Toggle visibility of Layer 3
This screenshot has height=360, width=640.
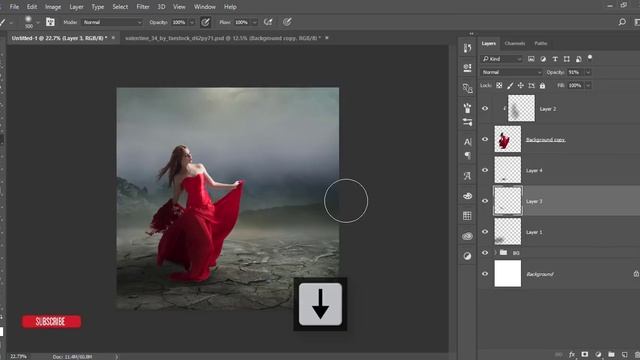tap(485, 201)
